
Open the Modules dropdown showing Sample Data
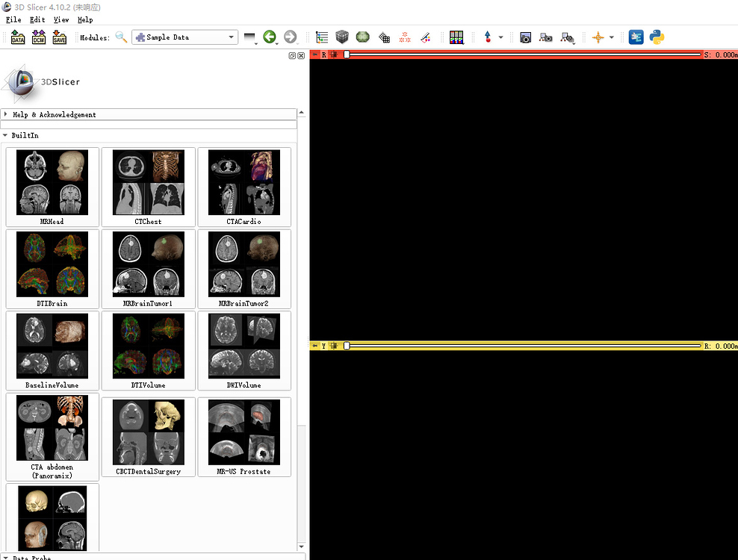point(184,37)
